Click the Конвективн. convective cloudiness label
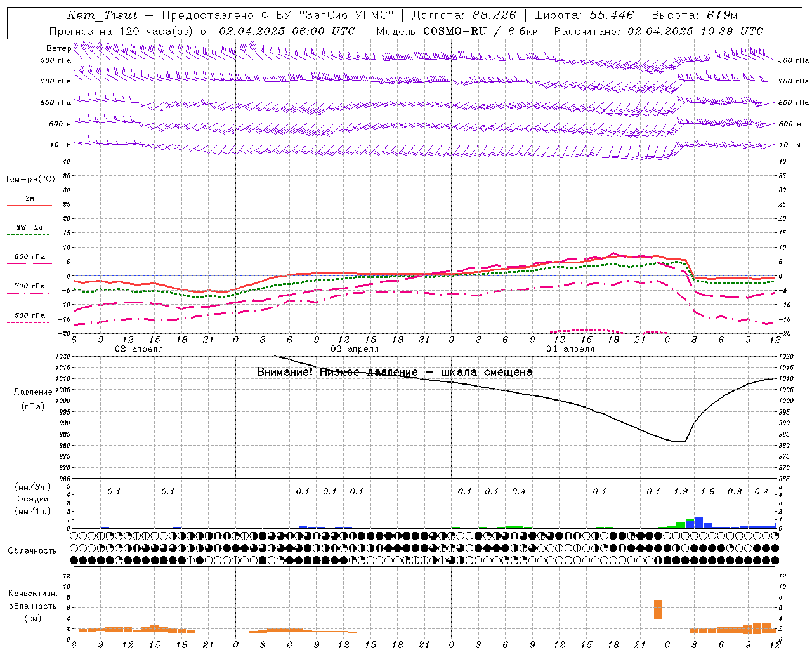Viewport: 812px width, 650px height. click(33, 594)
